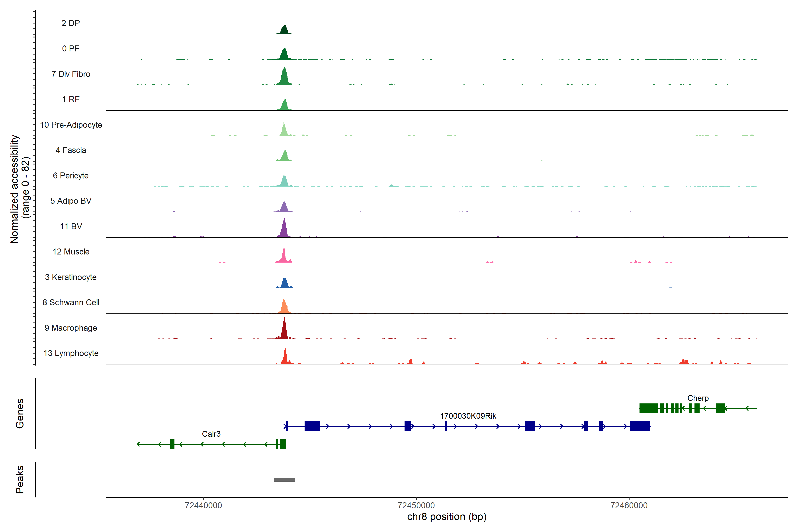Viewport: 798px width, 532px height.
Task: Select the 10 Pre-Adipocyte track label
Action: (x=70, y=125)
